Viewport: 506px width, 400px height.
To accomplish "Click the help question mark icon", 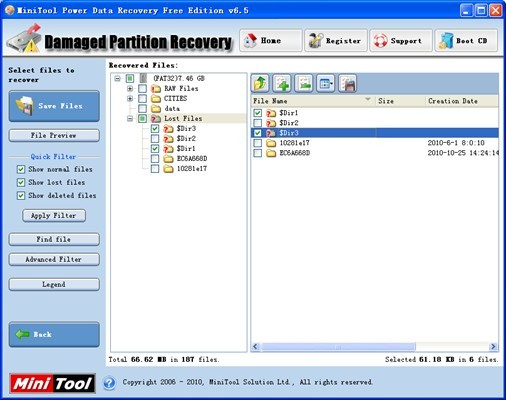I will tap(109, 383).
